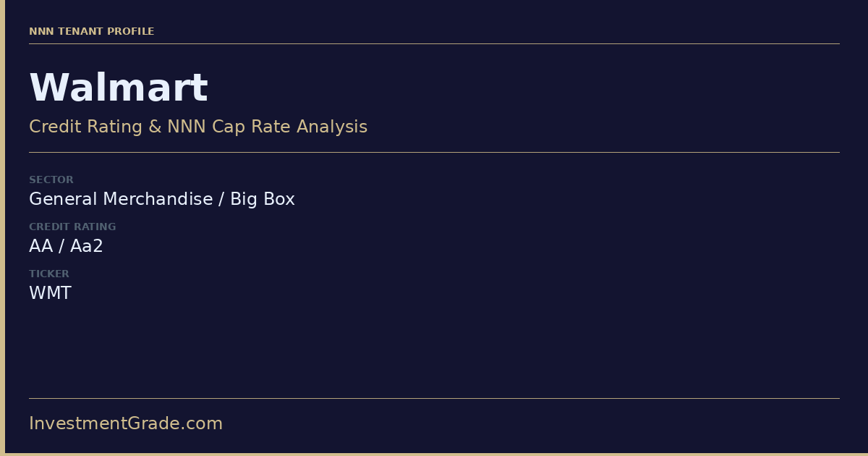The width and height of the screenshot is (868, 456).
Task: Click the gold border along the bottom edge
Action: click(434, 454)
